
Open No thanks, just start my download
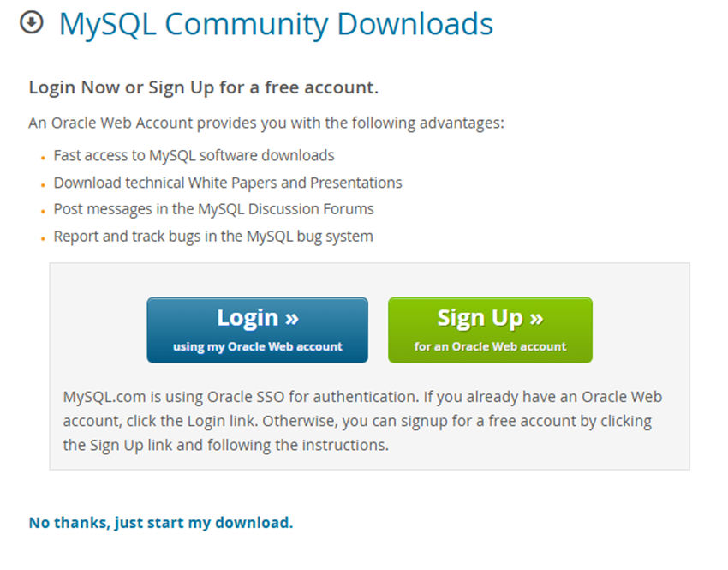[x=160, y=522]
